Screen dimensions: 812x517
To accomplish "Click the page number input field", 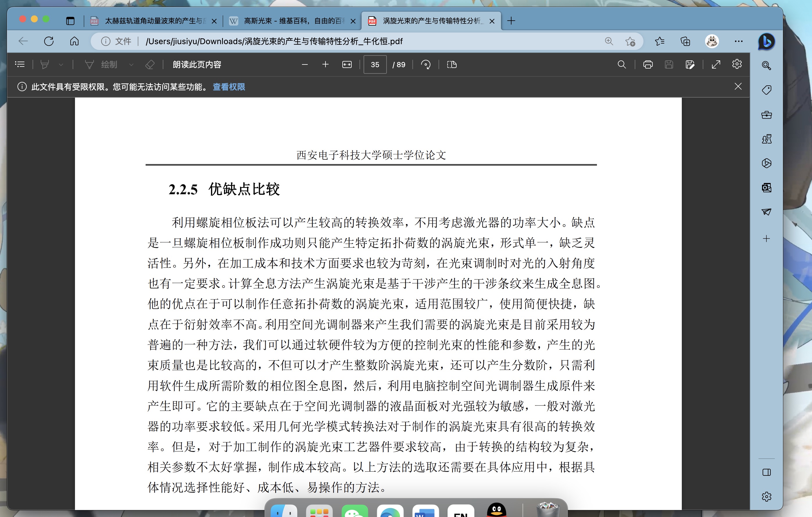I will pyautogui.click(x=375, y=64).
